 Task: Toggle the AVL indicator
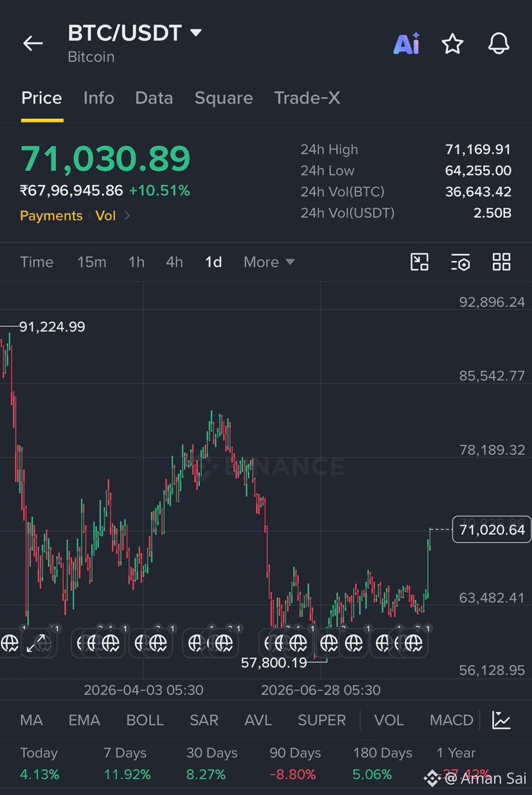pyautogui.click(x=258, y=720)
